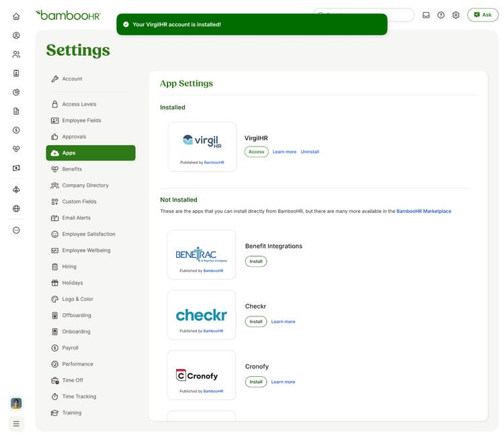Open the People icon in left rail
Screen dimensions: 504x440
point(16,54)
